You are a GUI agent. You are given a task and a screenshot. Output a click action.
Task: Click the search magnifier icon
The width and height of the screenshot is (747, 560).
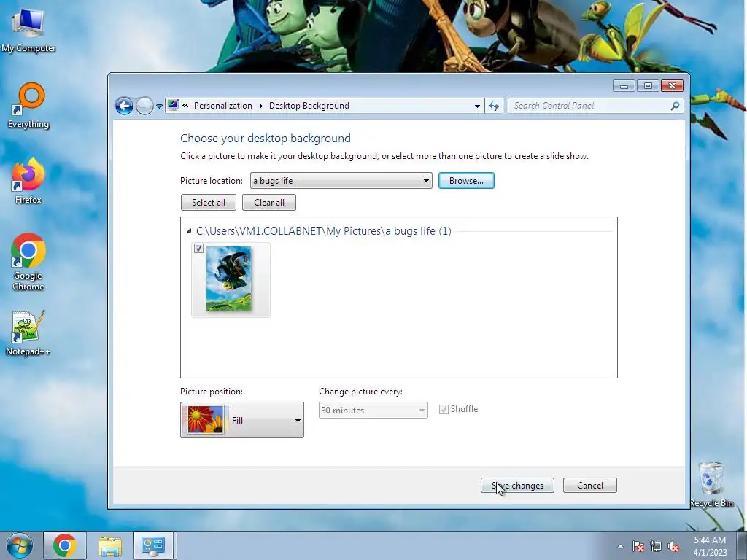(x=675, y=106)
